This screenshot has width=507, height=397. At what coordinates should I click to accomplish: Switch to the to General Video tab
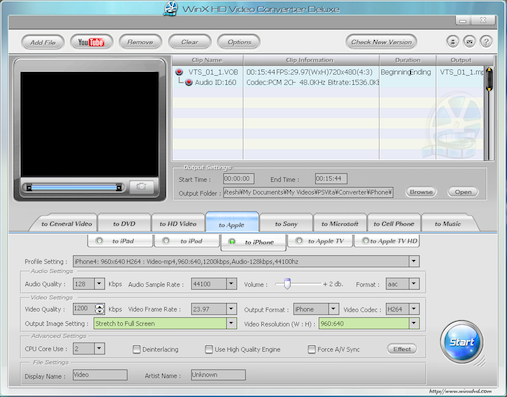66,224
